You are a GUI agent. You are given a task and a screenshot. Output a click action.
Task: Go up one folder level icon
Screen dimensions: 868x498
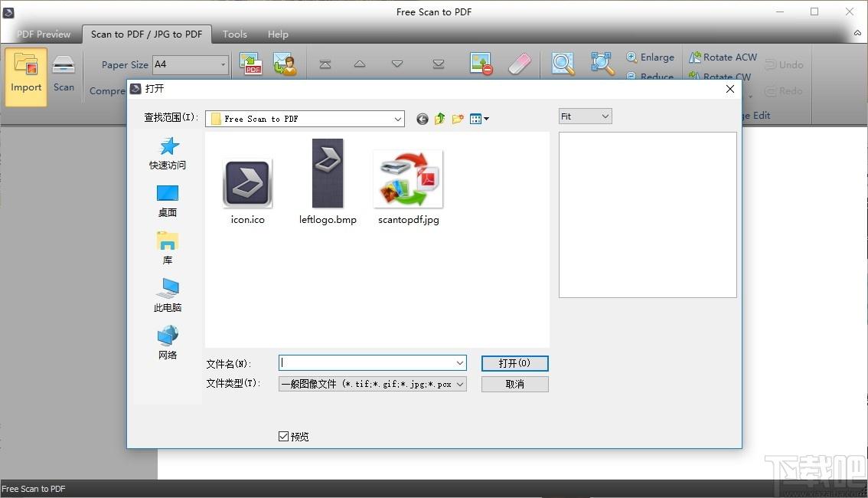[439, 119]
